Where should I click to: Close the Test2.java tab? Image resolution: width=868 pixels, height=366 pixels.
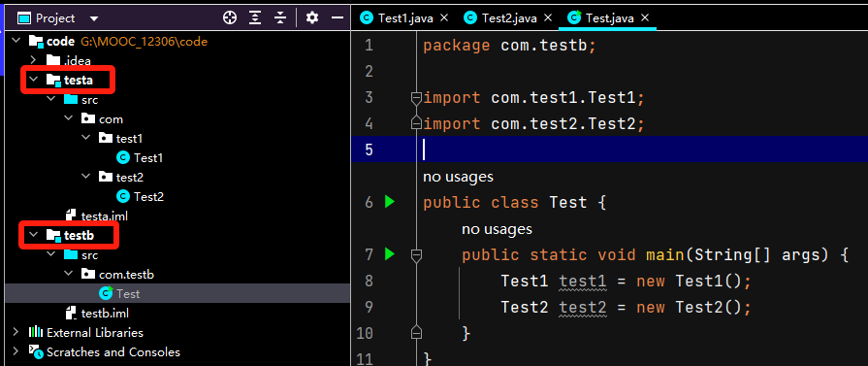pyautogui.click(x=548, y=17)
